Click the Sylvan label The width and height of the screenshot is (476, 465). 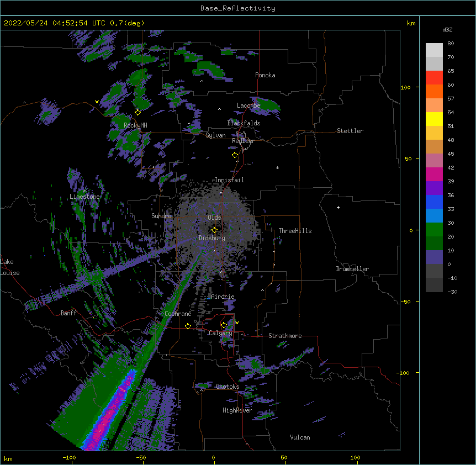click(215, 135)
